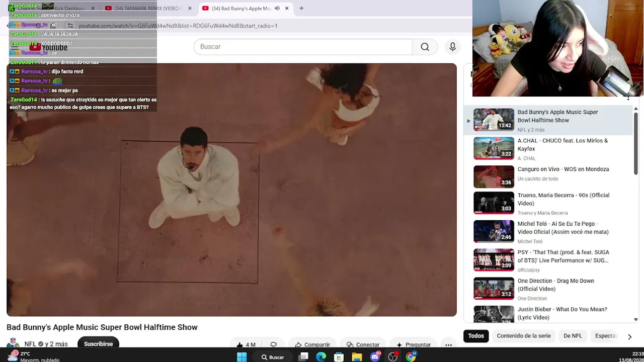Open the weather widget on the taskbar

[33, 356]
